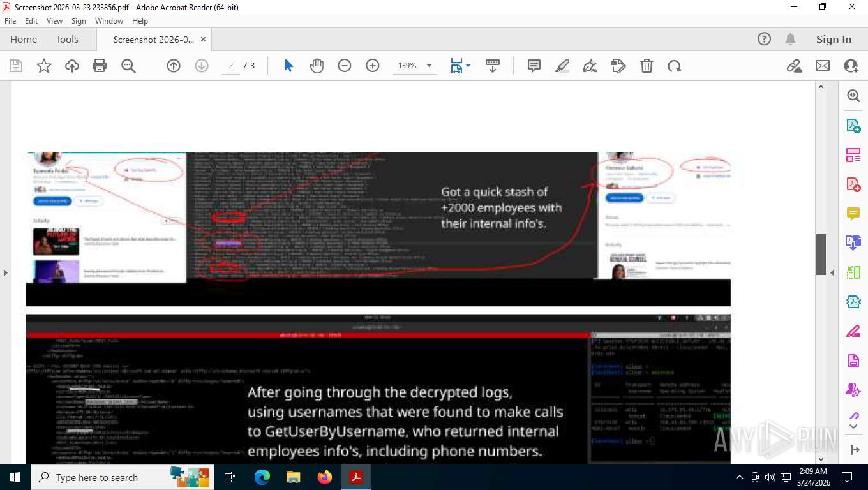Open Firefox from the taskbar

[325, 477]
